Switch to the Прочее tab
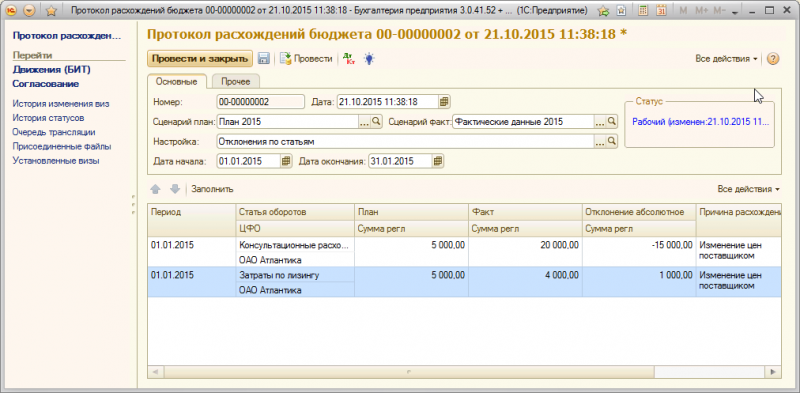This screenshot has height=393, width=800. pyautogui.click(x=236, y=82)
